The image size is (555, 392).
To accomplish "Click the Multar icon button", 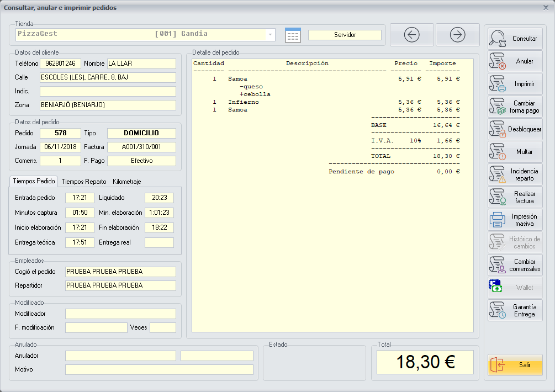I will click(498, 152).
